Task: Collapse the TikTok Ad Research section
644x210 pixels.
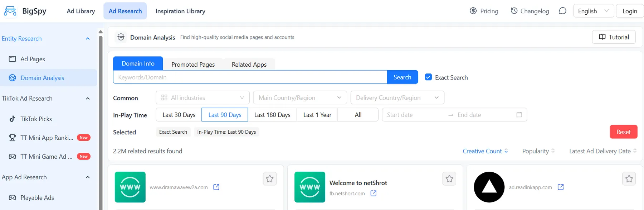Action: pos(88,99)
